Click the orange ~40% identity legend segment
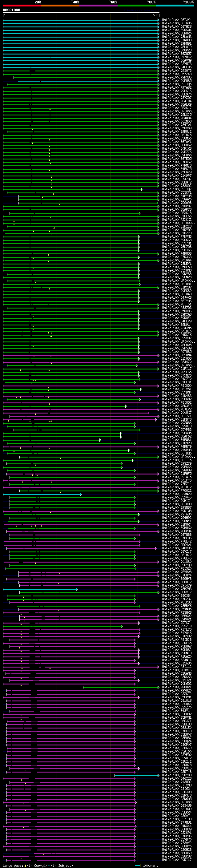The image size is (197, 868). [x=60, y=6]
